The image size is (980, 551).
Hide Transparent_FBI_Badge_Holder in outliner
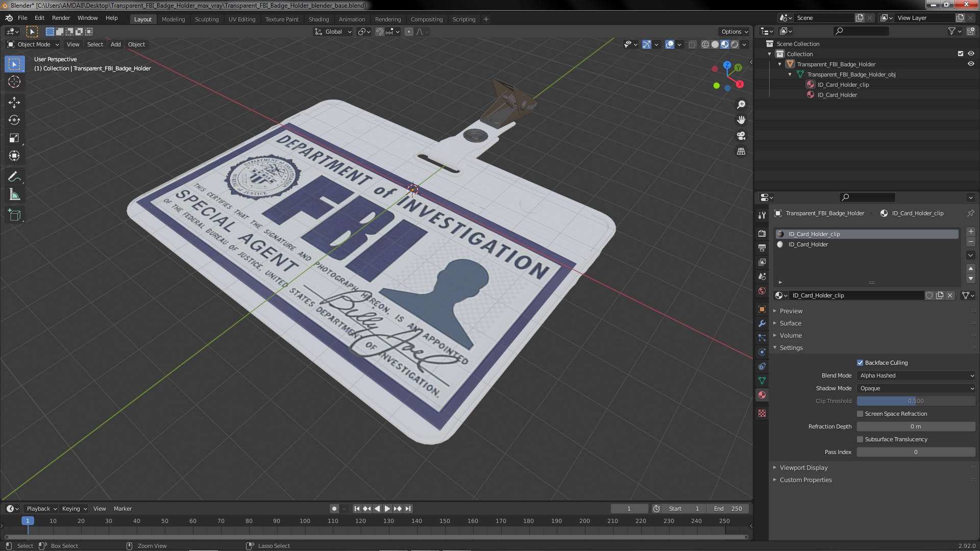tap(971, 64)
